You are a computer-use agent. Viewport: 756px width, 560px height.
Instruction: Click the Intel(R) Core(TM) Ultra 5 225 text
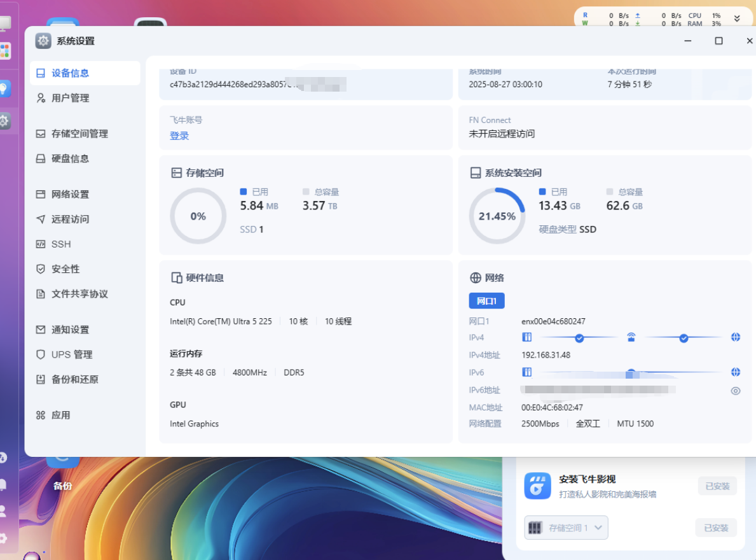[221, 321]
